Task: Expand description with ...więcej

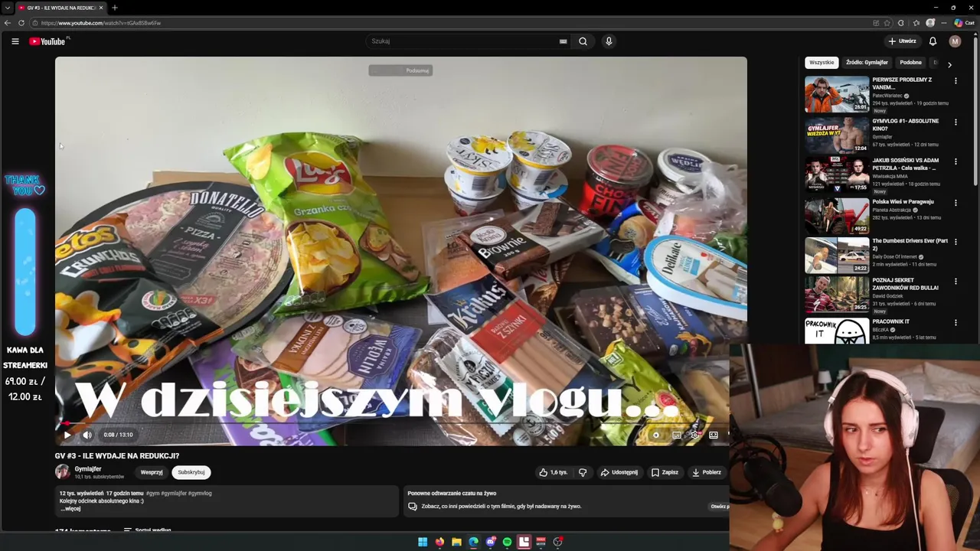Action: (70, 509)
